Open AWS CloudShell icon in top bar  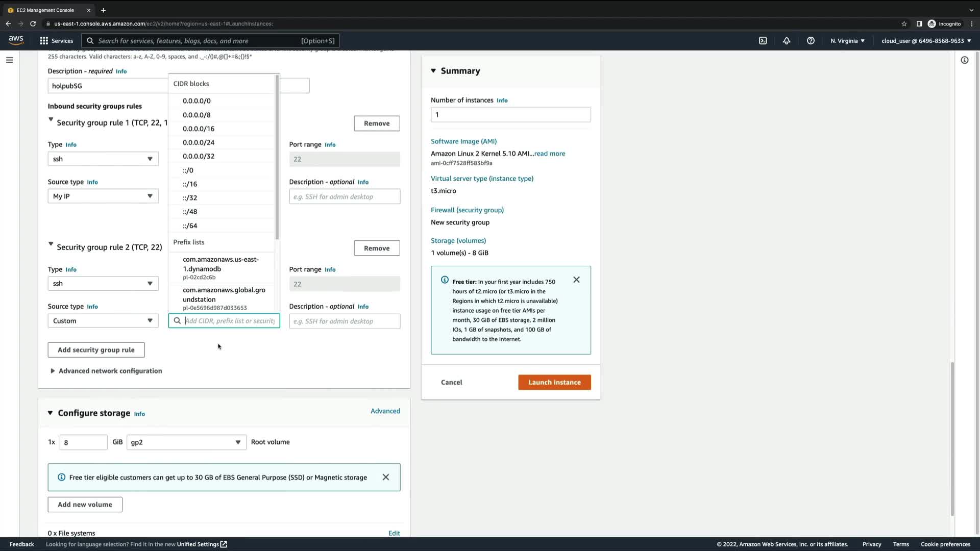click(x=763, y=41)
